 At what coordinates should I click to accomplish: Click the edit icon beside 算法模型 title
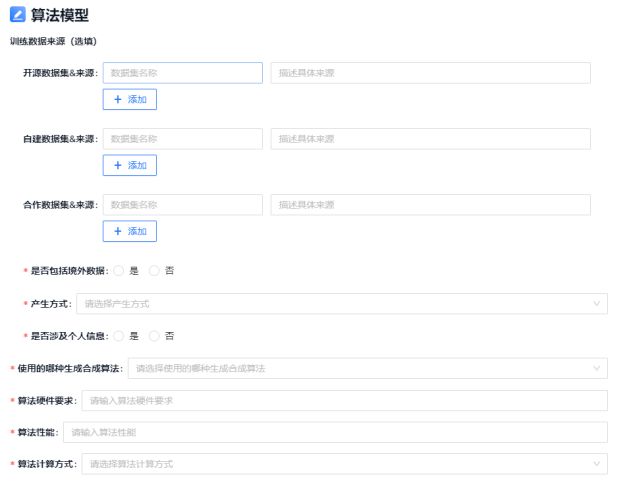coord(17,15)
